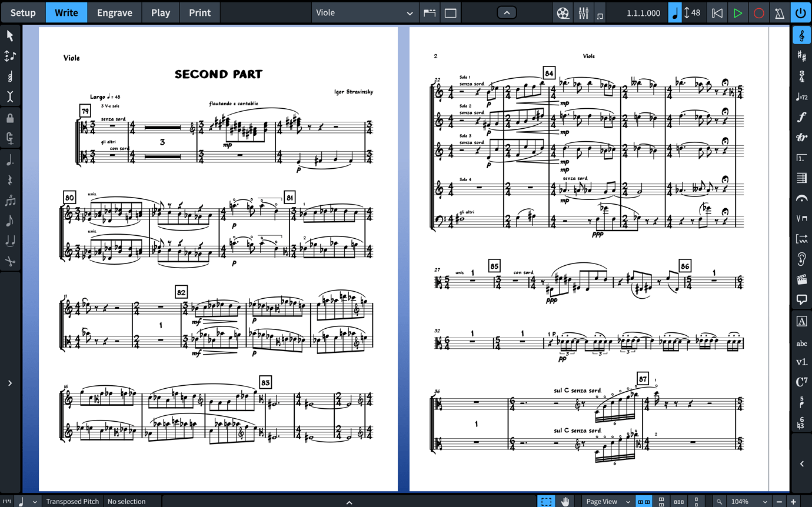The image size is (812, 507).
Task: Open the Dynamics panel
Action: click(801, 117)
